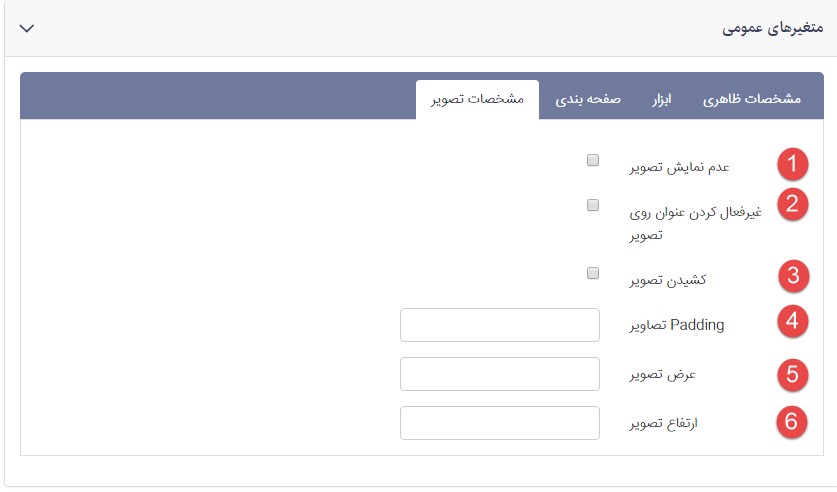Click the red number 5 badge
The image size is (837, 492).
(793, 374)
